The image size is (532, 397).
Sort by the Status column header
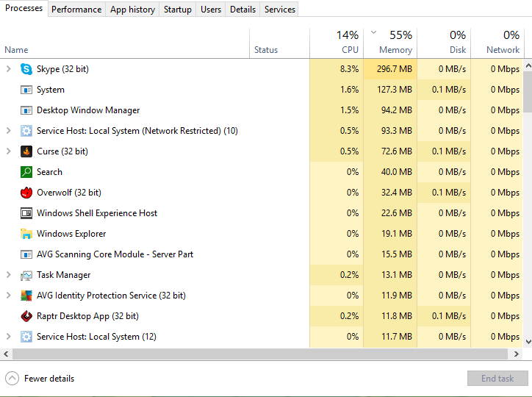pyautogui.click(x=279, y=43)
